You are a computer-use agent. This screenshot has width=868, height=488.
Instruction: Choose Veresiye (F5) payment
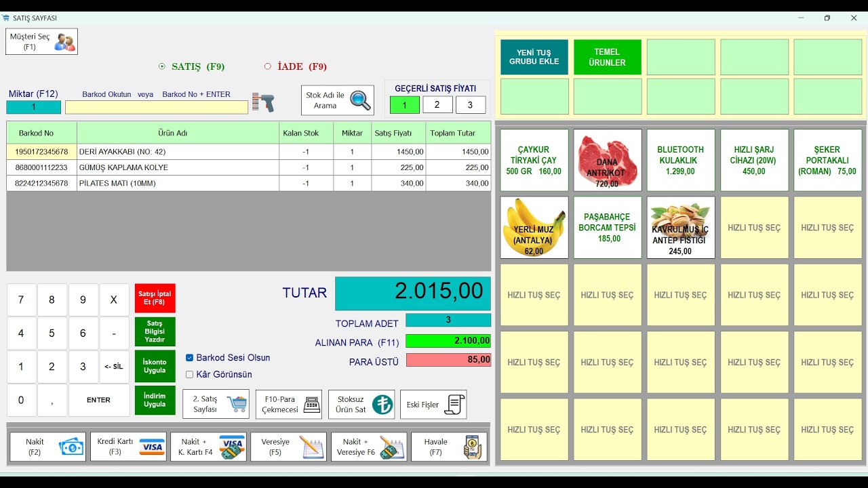point(288,447)
